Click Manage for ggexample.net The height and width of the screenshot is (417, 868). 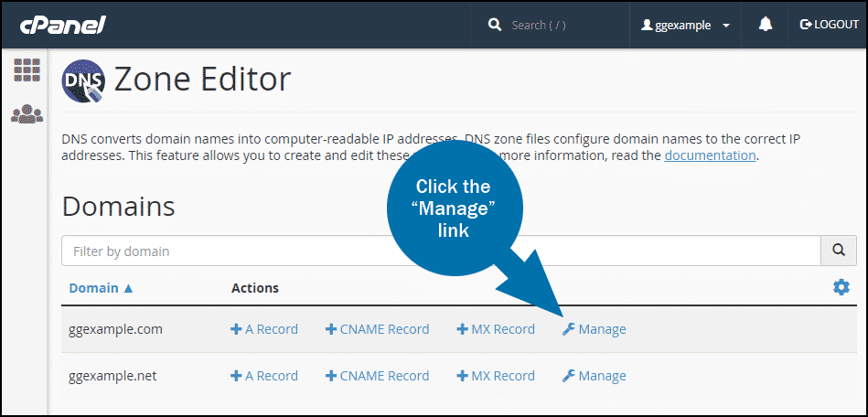pyautogui.click(x=594, y=376)
